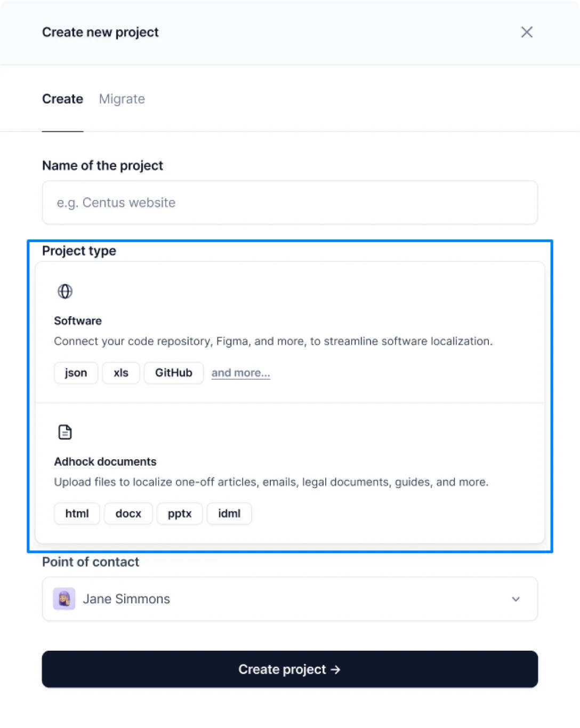
Task: Click the json format tag
Action: 76,373
